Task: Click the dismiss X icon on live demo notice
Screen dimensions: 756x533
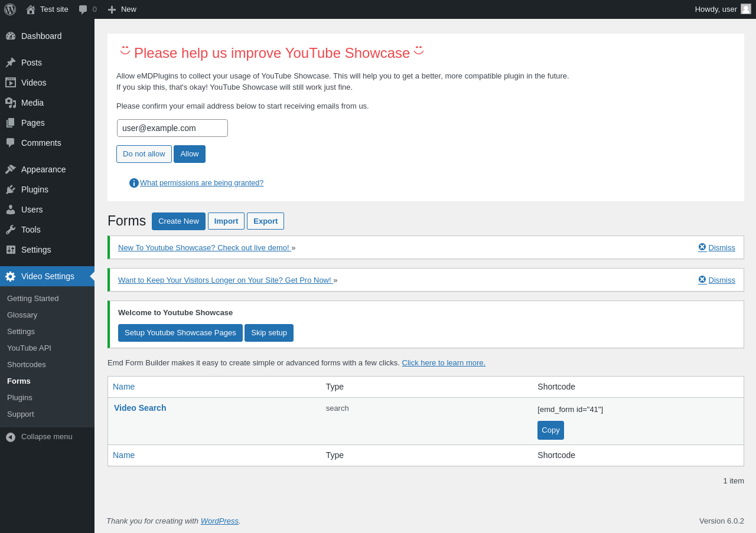Action: tap(702, 247)
